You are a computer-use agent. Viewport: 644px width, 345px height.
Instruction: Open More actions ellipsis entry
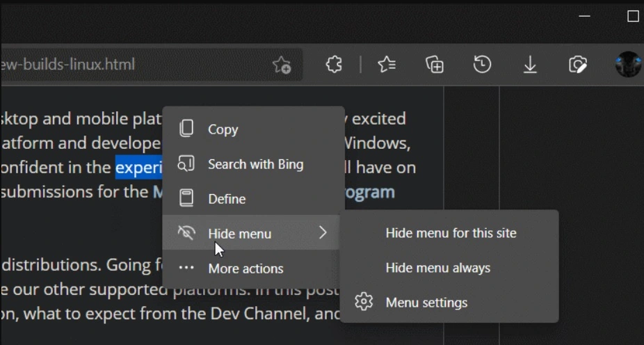(245, 268)
